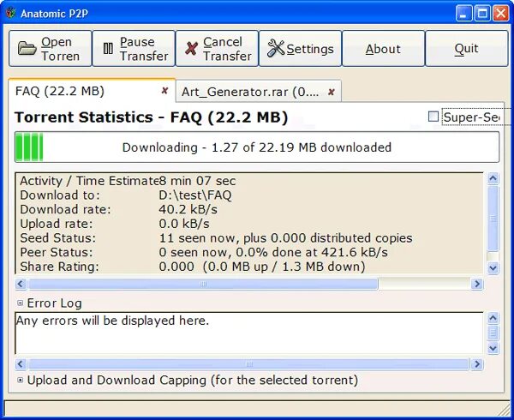Click the Anatomic P2P title bar icon
The image size is (514, 420).
[x=11, y=14]
